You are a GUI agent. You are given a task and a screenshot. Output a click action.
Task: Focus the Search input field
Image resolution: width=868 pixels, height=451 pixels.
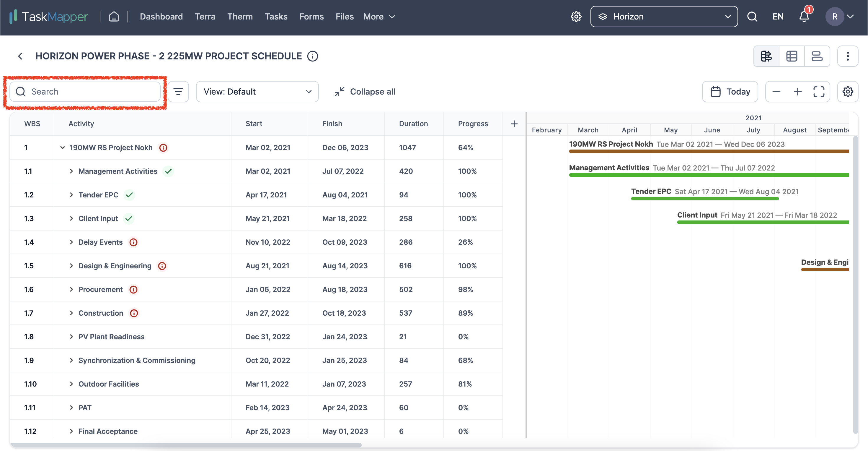point(85,91)
